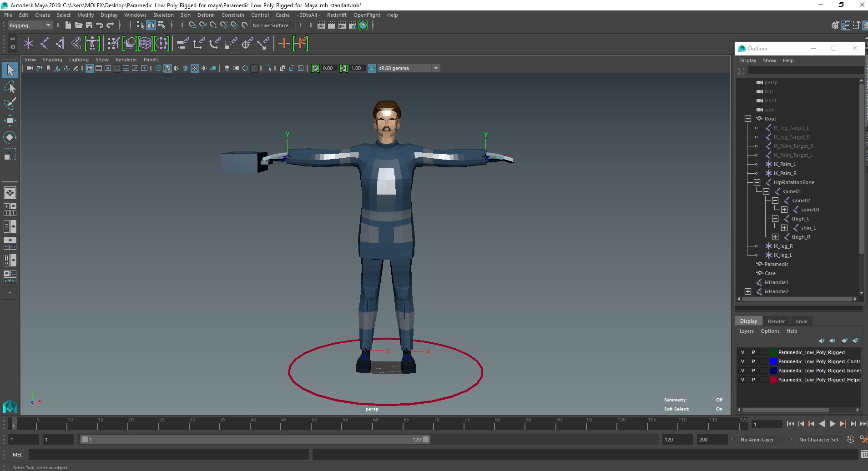Toggle visibility V of Rigged_bones layer

pos(742,371)
